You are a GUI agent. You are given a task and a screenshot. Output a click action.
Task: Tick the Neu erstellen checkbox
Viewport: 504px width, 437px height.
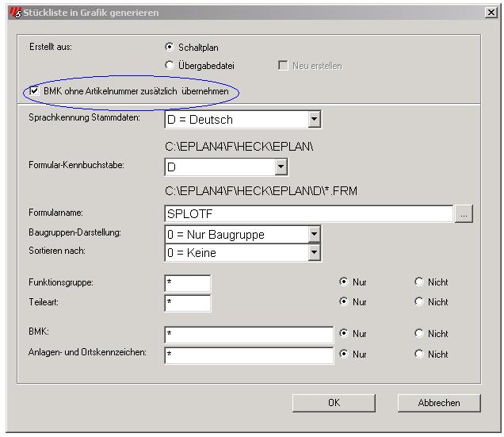tap(283, 66)
